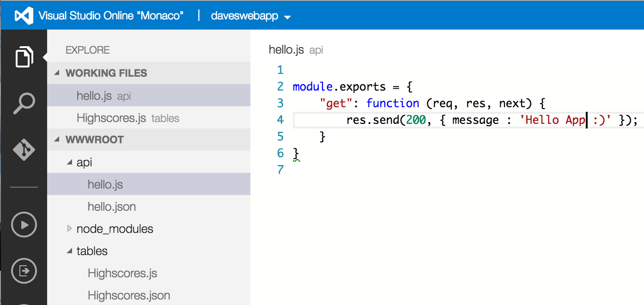Click line number 7 in editor

click(x=280, y=170)
